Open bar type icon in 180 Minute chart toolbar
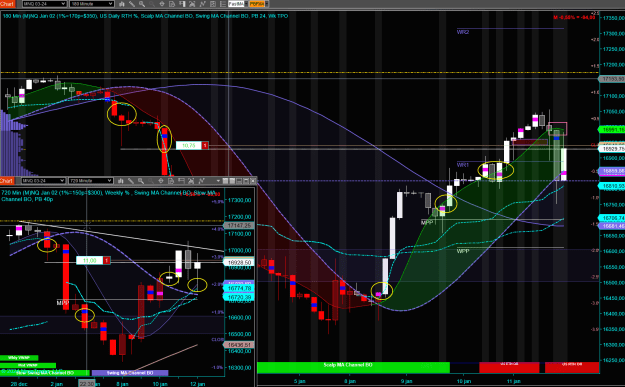 point(122,4)
